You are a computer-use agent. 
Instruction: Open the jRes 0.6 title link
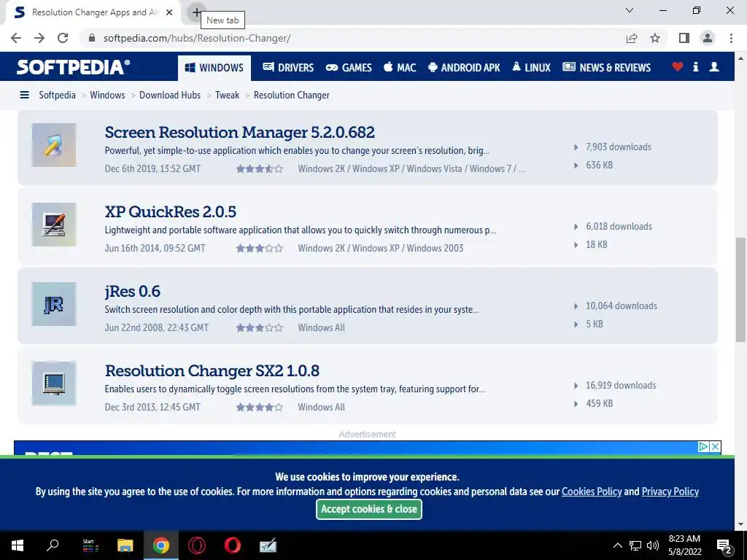133,291
